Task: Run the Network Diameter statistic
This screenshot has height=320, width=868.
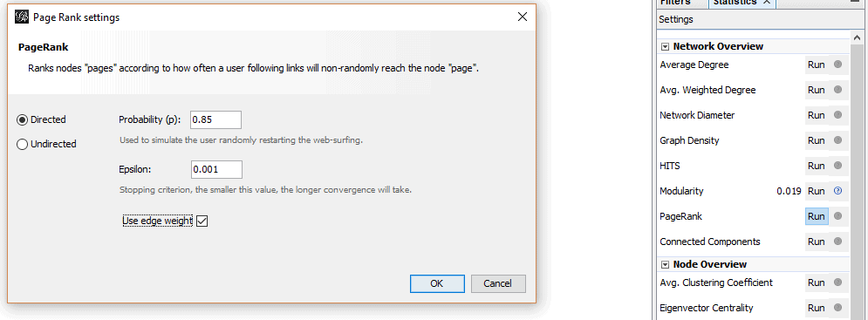Action: (816, 115)
